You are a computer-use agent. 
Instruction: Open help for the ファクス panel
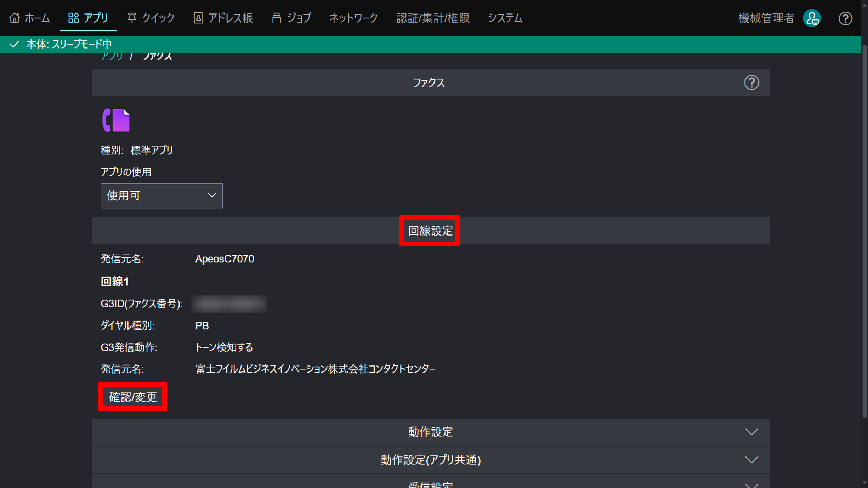(x=751, y=83)
